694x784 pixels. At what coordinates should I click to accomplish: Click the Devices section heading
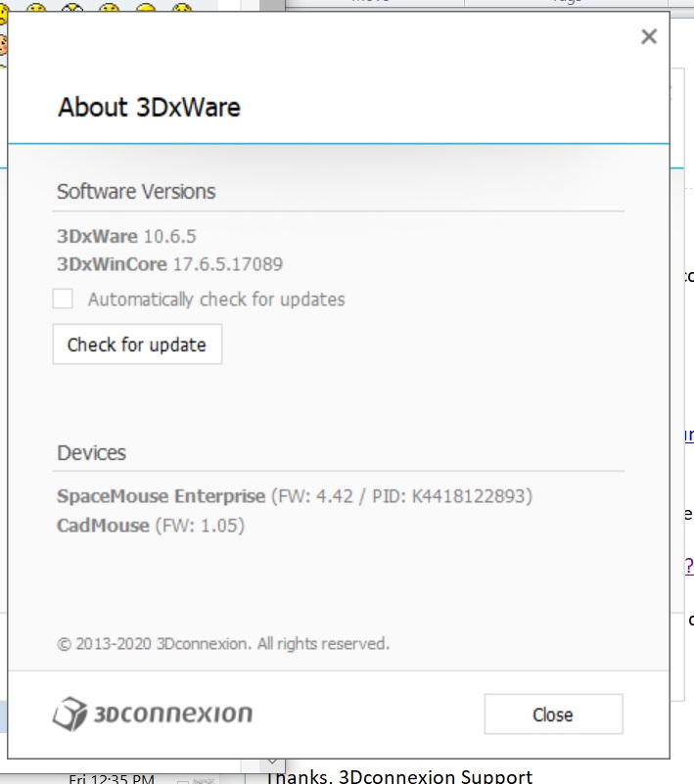[91, 452]
